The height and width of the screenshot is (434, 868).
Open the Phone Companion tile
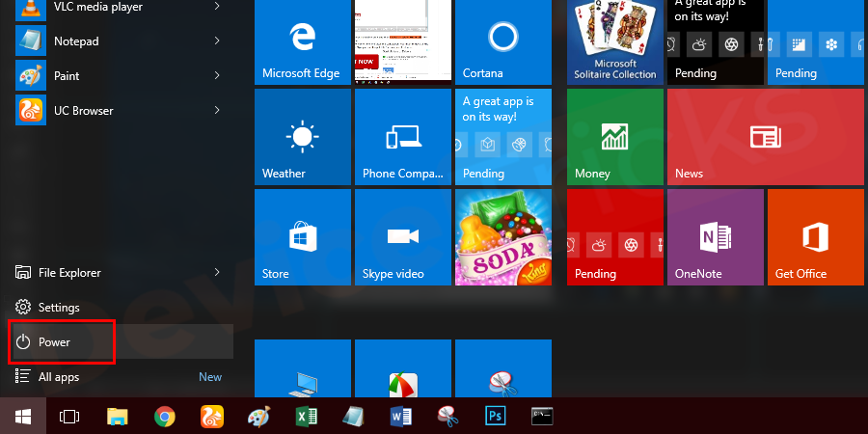[x=403, y=137]
